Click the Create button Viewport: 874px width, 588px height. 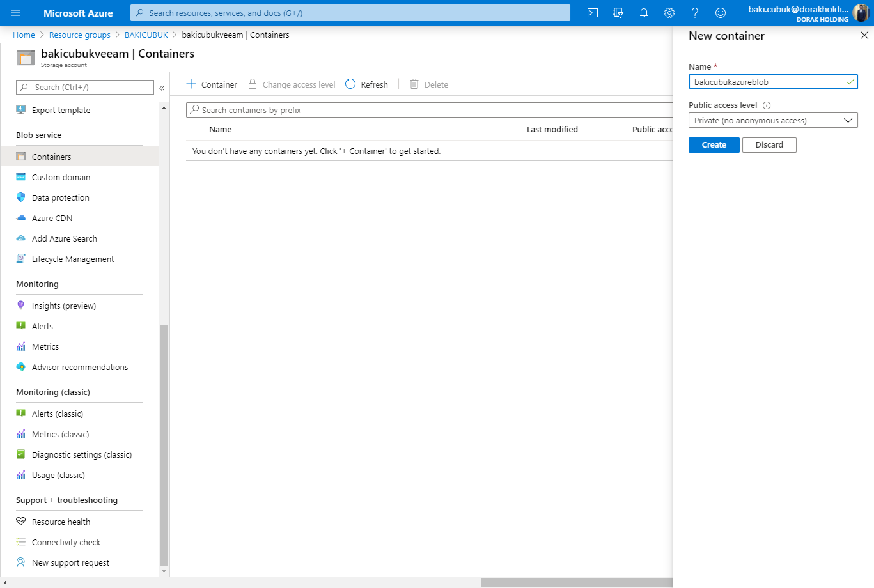(x=714, y=145)
